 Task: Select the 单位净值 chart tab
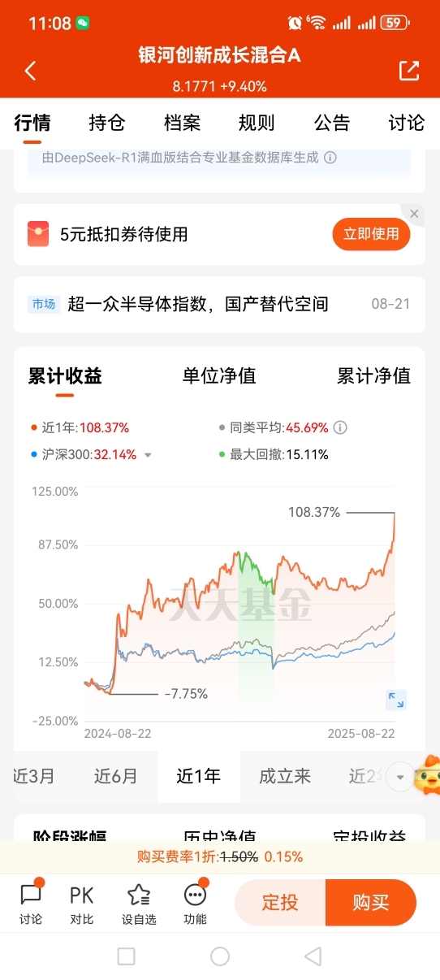[219, 375]
